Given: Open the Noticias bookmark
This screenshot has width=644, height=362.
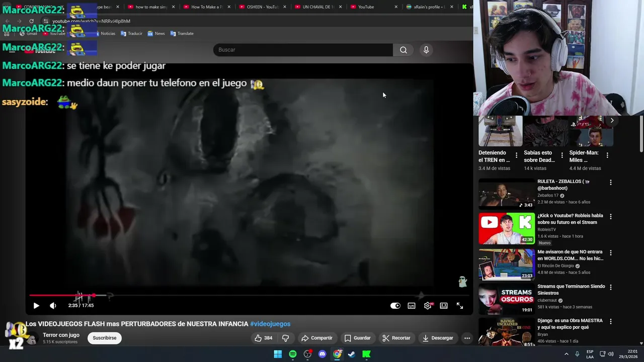Looking at the screenshot, I should [x=104, y=34].
